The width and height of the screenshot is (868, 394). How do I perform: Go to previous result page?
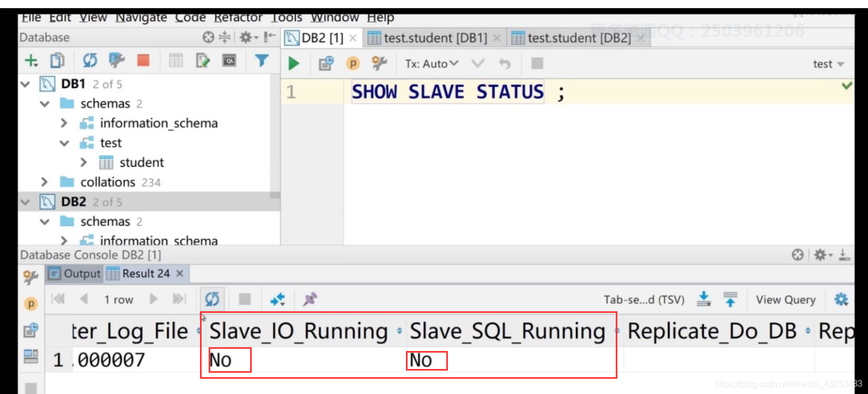pos(84,299)
